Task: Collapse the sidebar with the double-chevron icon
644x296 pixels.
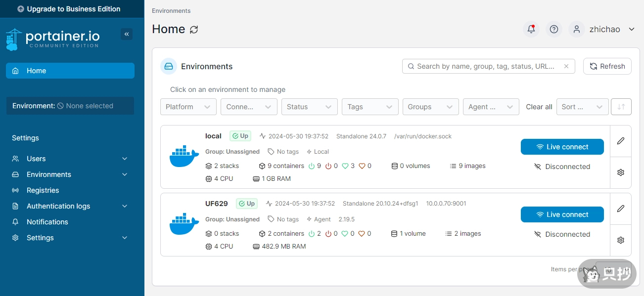Action: [x=127, y=34]
